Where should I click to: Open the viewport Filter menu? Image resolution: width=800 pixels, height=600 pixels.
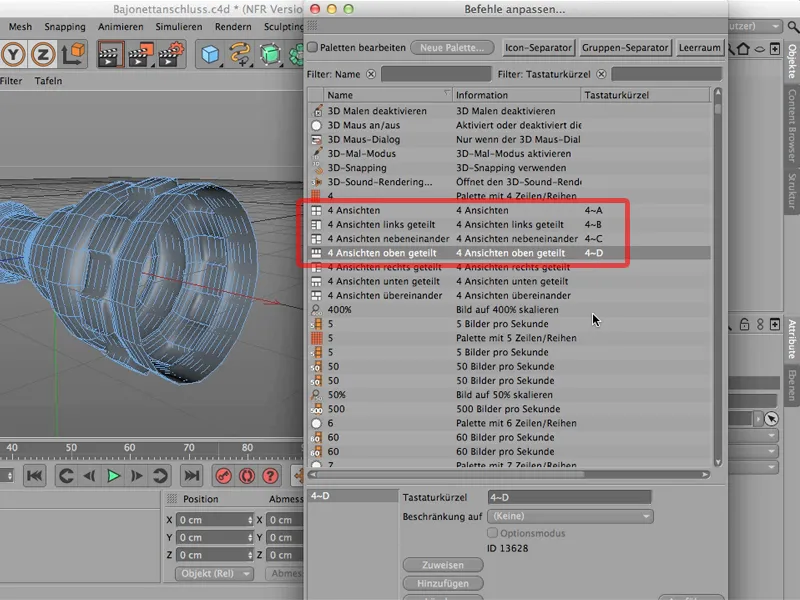(x=11, y=81)
